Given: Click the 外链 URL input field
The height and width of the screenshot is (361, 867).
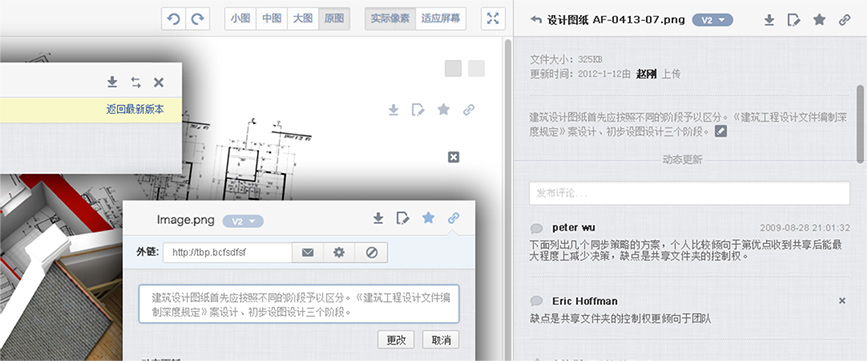Looking at the screenshot, I should (227, 252).
